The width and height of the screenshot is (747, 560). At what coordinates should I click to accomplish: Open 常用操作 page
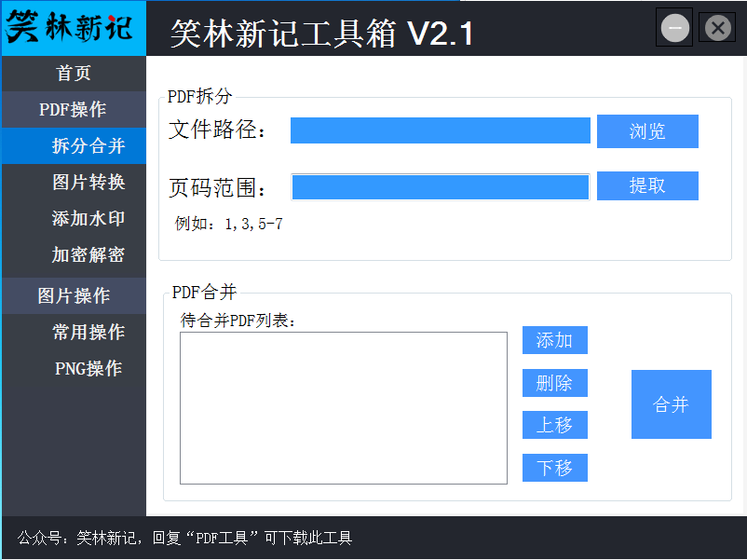coord(74,333)
